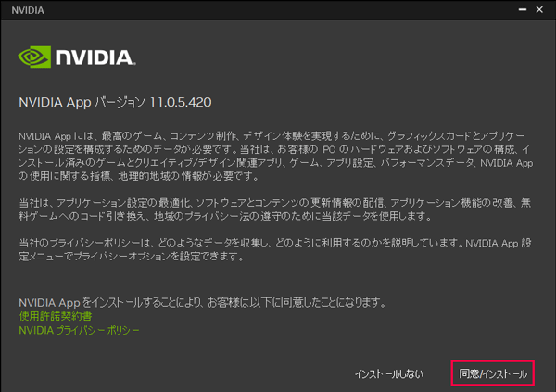Click the line starting 定メニューでプライバシーオプション

132,257
